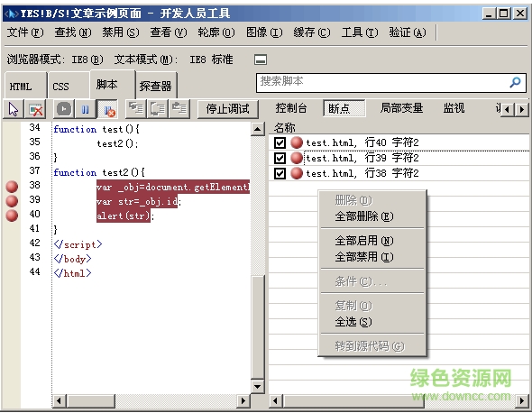Uncheck the 行39 breakpoint checkbox
Screen dimensions: 532x413
(280, 158)
